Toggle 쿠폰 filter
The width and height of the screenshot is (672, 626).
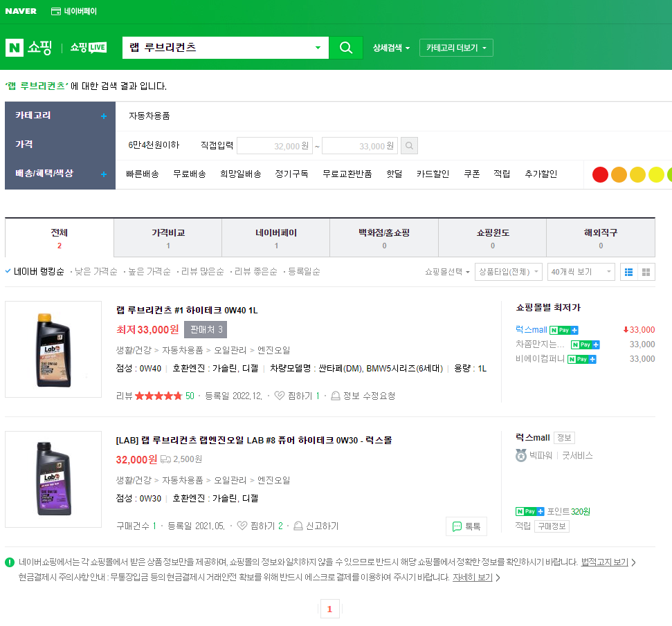coord(472,174)
